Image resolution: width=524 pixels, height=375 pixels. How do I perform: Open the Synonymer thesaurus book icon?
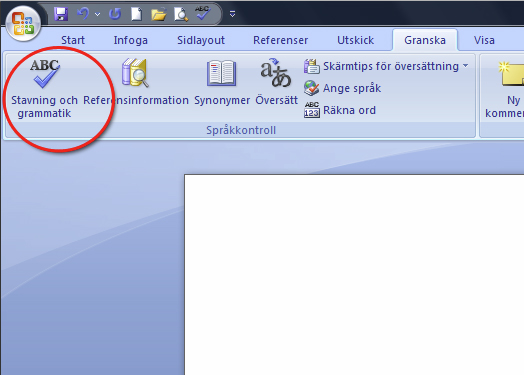click(222, 82)
